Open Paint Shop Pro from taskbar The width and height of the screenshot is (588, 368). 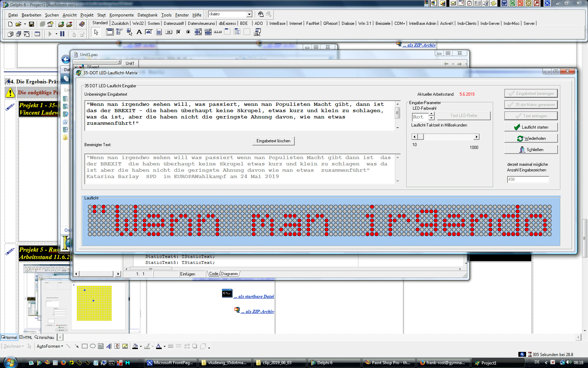click(388, 363)
